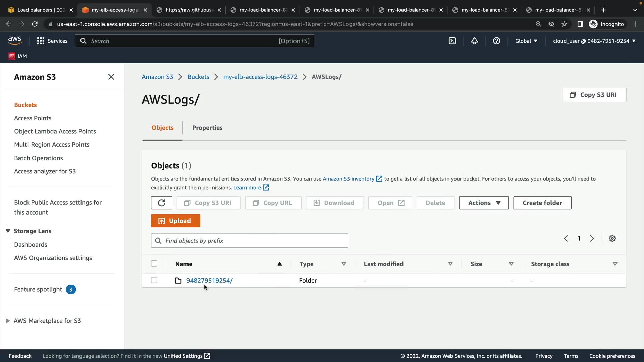
Task: Open table preferences gear icon
Action: click(612, 239)
